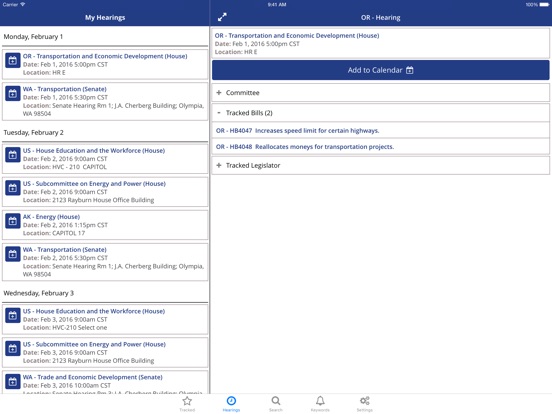Select Feb 3 US - House Education and the Workforce
The width and height of the screenshot is (552, 414).
tap(105, 319)
